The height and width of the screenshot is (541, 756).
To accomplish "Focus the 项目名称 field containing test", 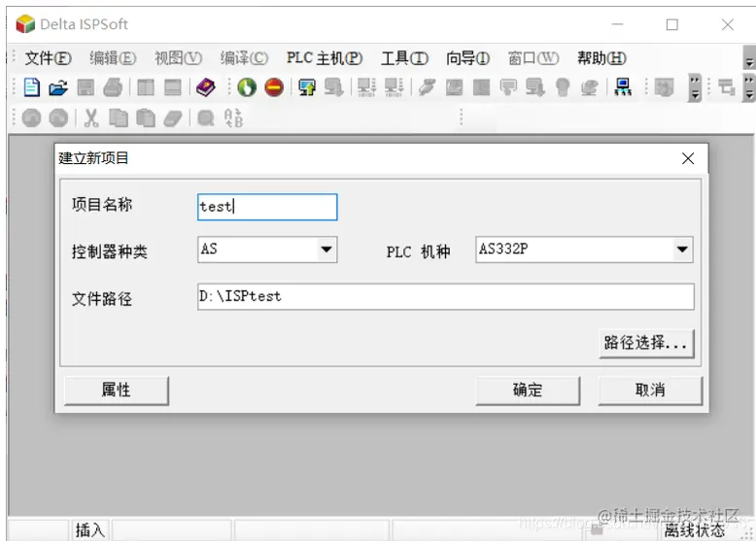I will (267, 207).
